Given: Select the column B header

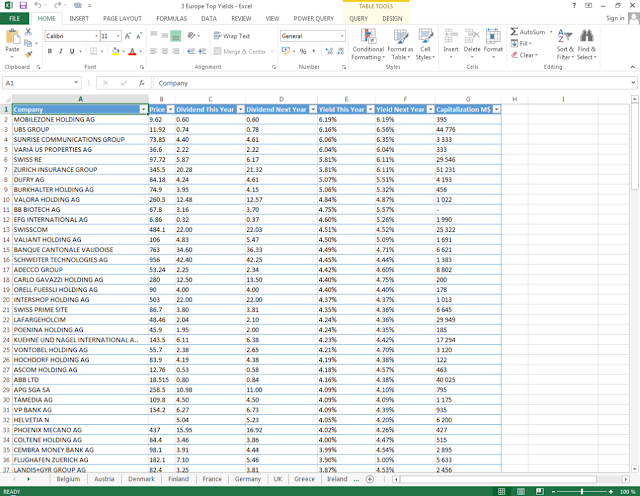Looking at the screenshot, I should click(x=162, y=99).
